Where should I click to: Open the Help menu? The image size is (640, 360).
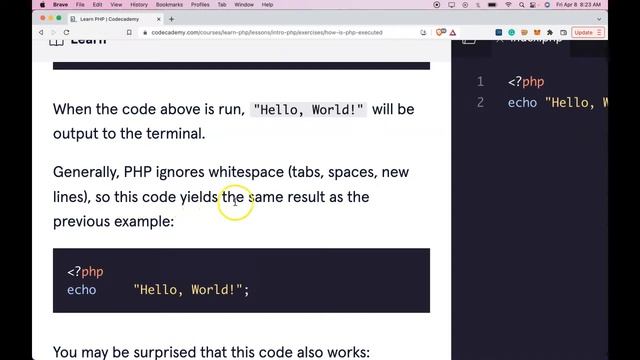[267, 5]
